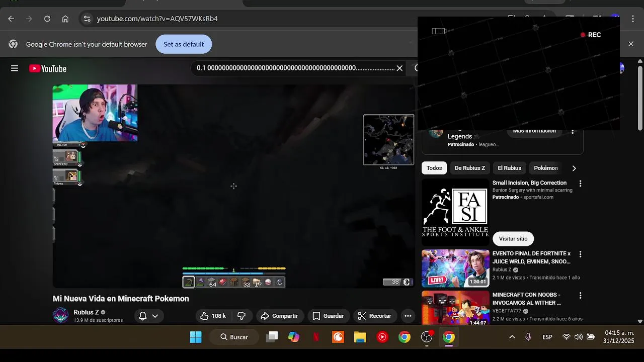Screen dimensions: 644x362
Task: Click the microphone tray icon
Action: click(528, 337)
